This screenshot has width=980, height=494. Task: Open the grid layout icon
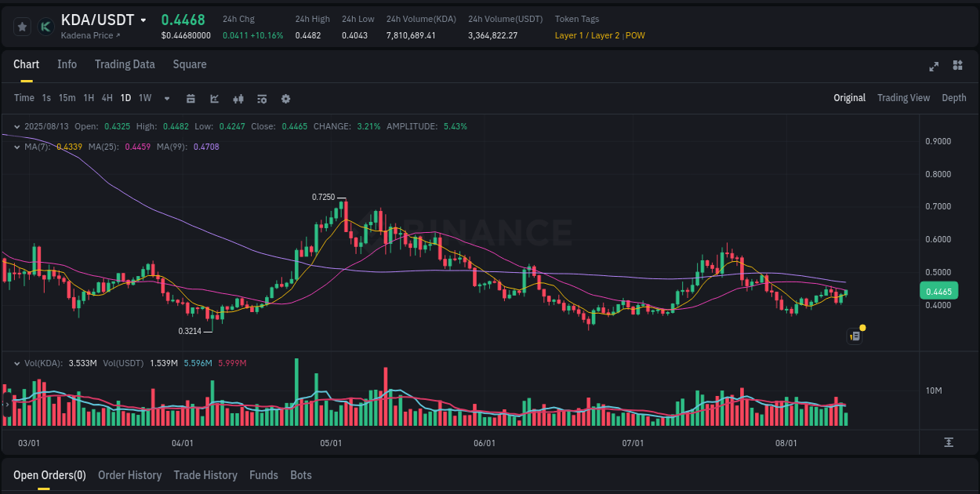pos(956,67)
